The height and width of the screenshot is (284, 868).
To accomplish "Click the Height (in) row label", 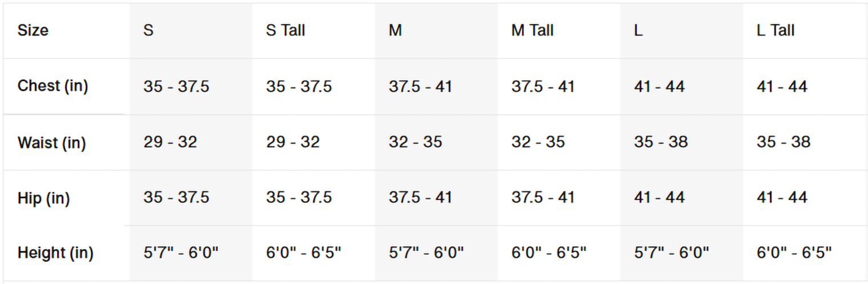I will (x=55, y=253).
